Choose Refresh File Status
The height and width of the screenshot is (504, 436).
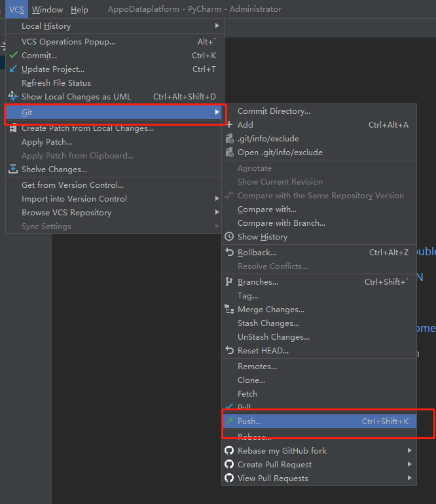[x=115, y=83]
